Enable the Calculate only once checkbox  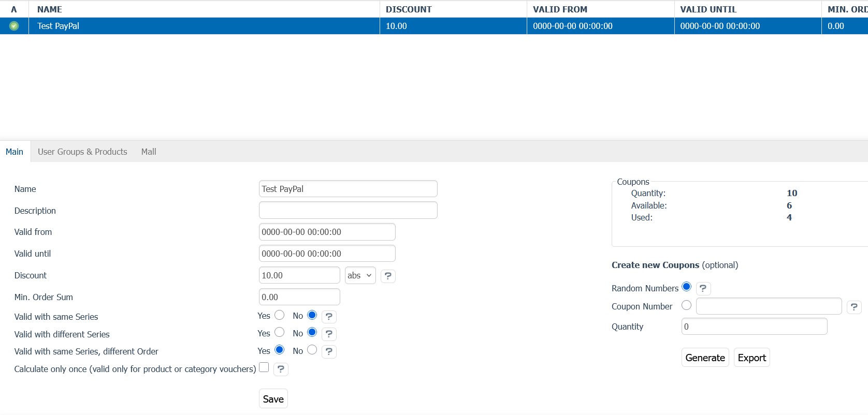(264, 367)
